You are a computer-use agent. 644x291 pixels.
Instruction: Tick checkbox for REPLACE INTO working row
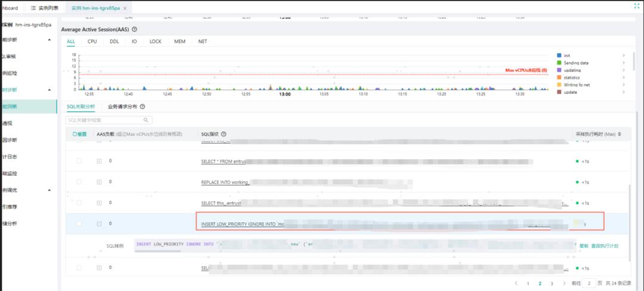coord(79,182)
